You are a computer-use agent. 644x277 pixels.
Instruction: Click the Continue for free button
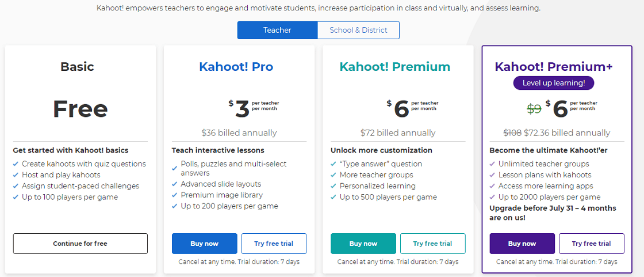[x=80, y=244]
